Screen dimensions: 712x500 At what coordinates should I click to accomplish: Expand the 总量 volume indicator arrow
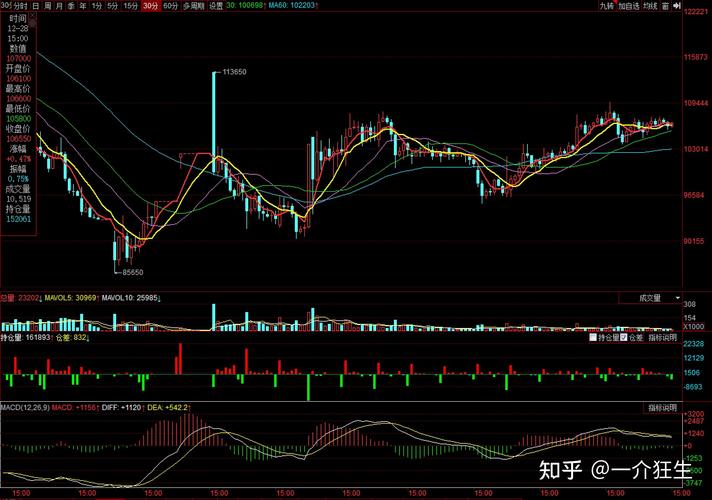[39, 298]
